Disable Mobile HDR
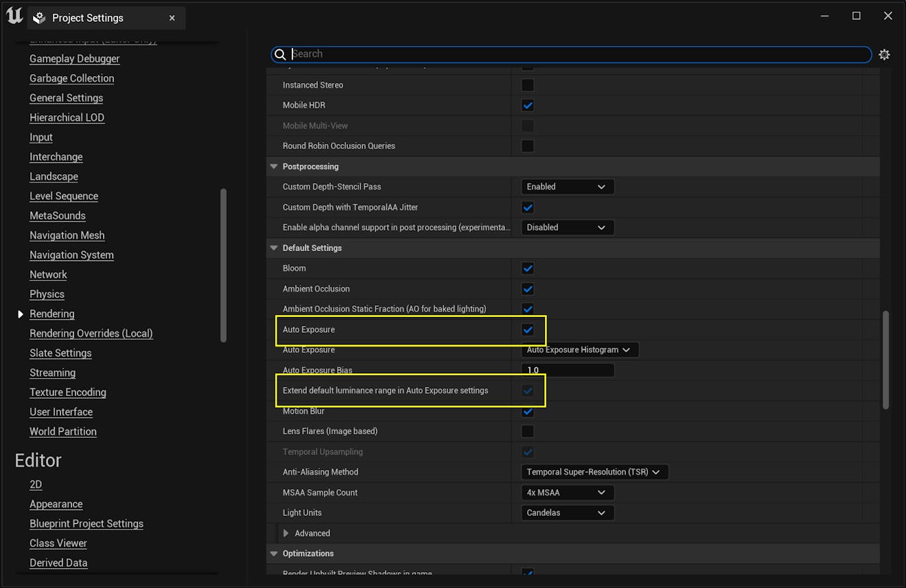 tap(527, 105)
